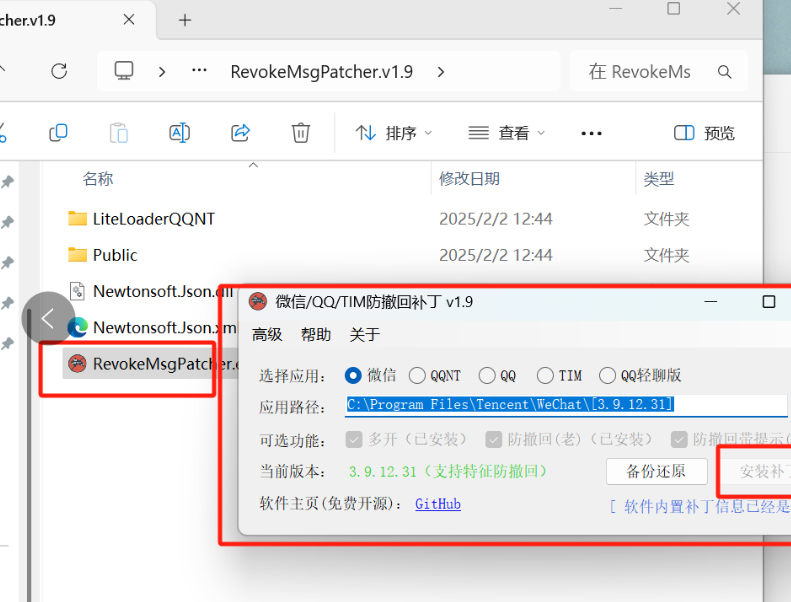791x602 pixels.
Task: Select the QQNT radio button
Action: click(x=417, y=375)
